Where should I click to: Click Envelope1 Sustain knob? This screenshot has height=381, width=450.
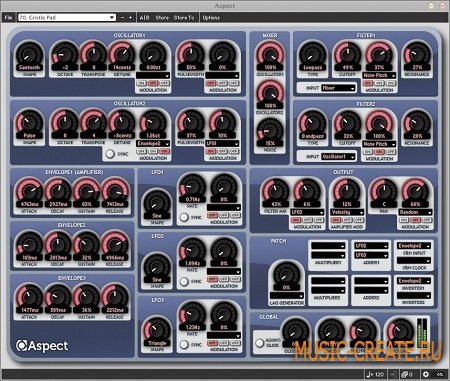[86, 191]
